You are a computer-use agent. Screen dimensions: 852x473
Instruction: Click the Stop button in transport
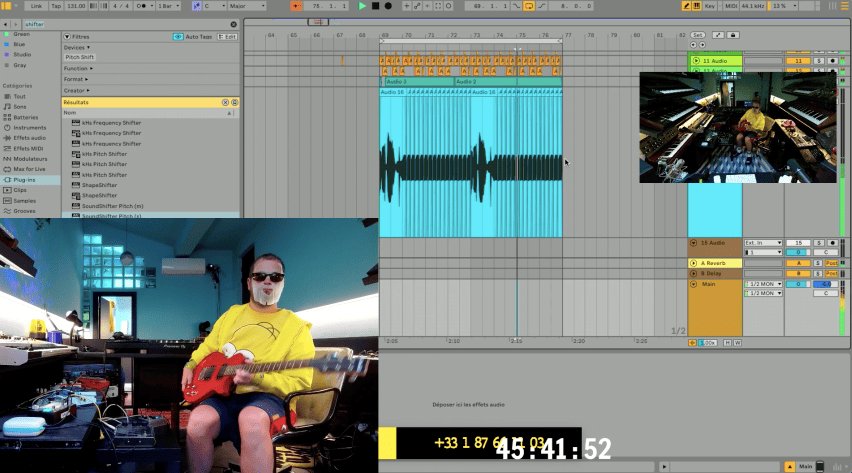click(x=375, y=6)
